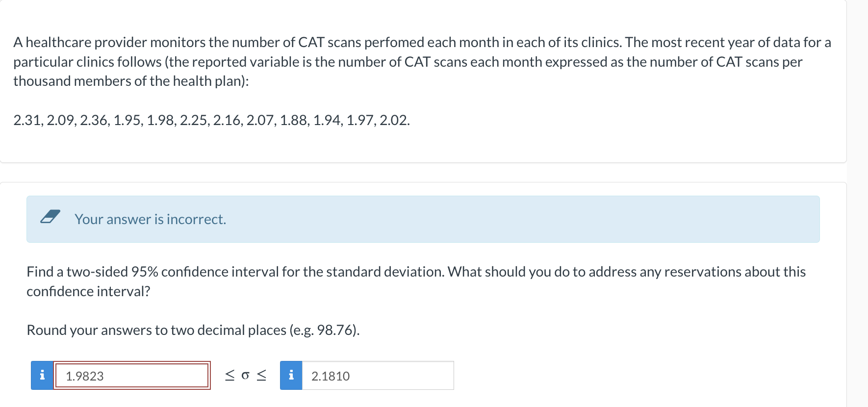The height and width of the screenshot is (407, 868).
Task: Click the info icon beside the upper bound field
Action: point(291,375)
